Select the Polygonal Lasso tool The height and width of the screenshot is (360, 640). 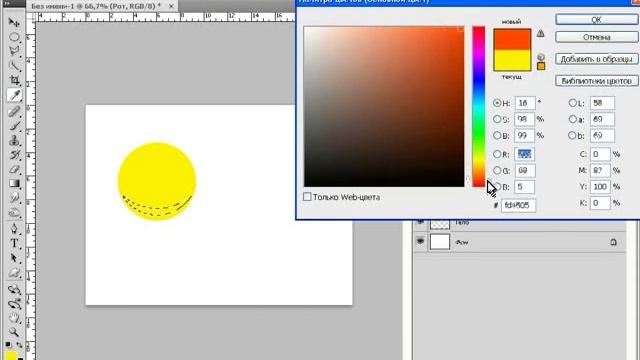(x=14, y=51)
